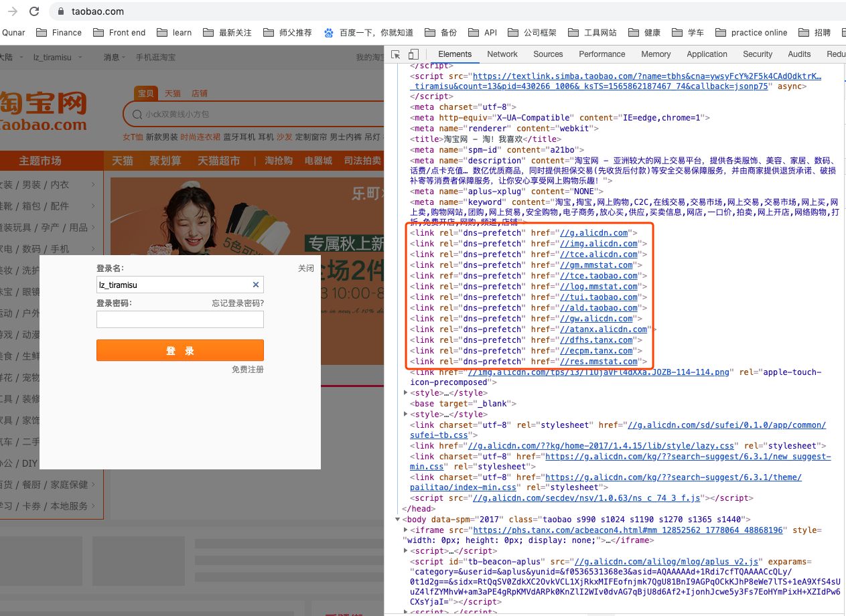Open the 百度一下，你就知道 bookmark
This screenshot has height=616, width=846.
[368, 32]
